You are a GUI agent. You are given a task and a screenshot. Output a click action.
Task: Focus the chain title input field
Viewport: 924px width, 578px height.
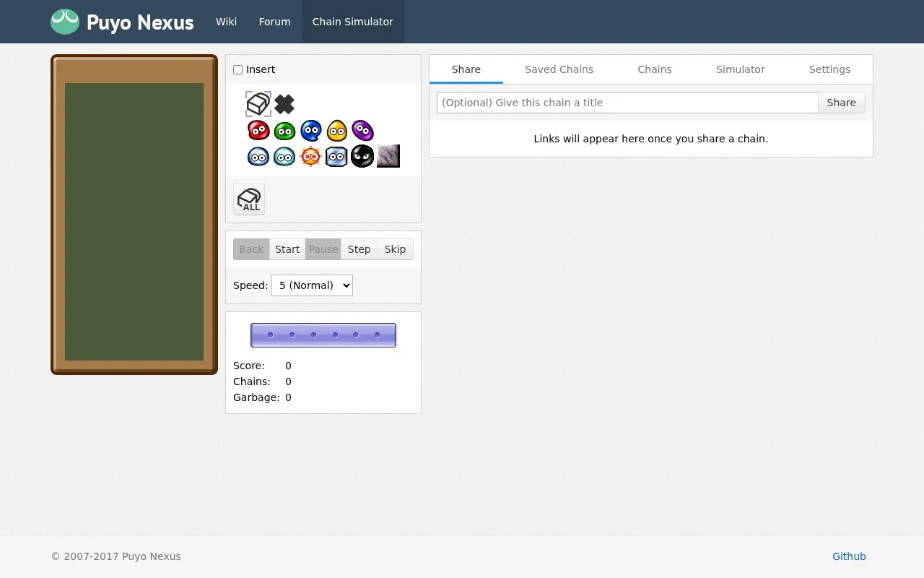point(627,103)
